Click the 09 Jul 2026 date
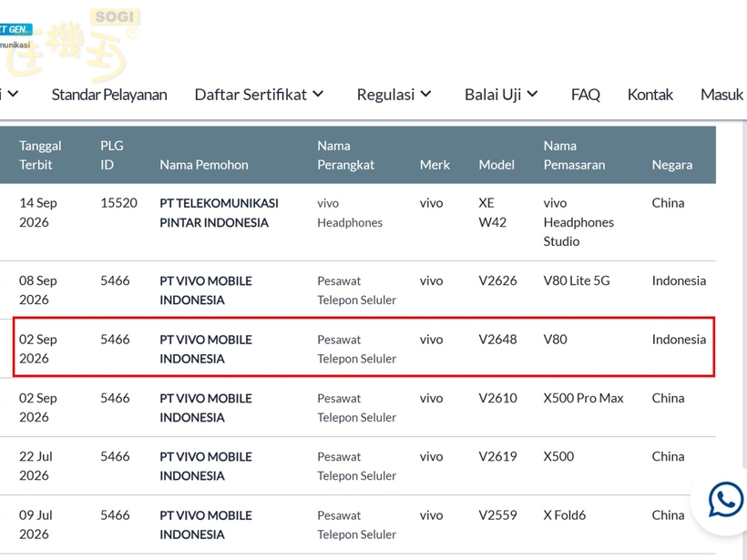Image resolution: width=747 pixels, height=560 pixels. click(x=36, y=524)
